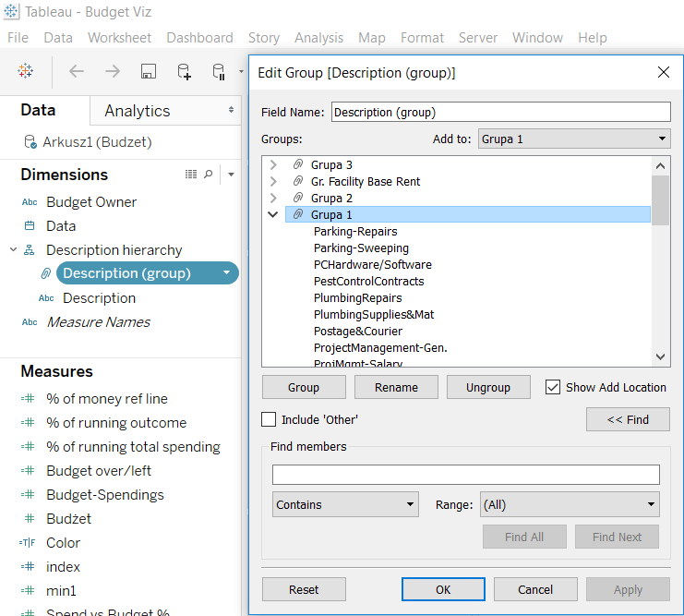
Task: Click the New Data Source icon
Action: (x=184, y=71)
